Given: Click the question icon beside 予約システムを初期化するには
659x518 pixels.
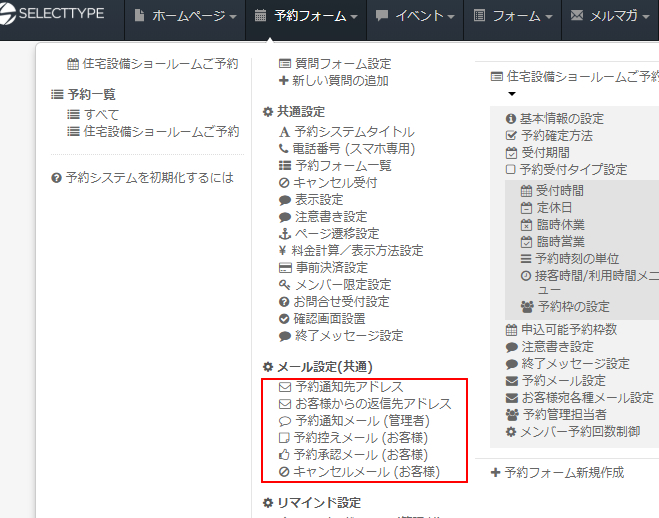Looking at the screenshot, I should [x=56, y=177].
